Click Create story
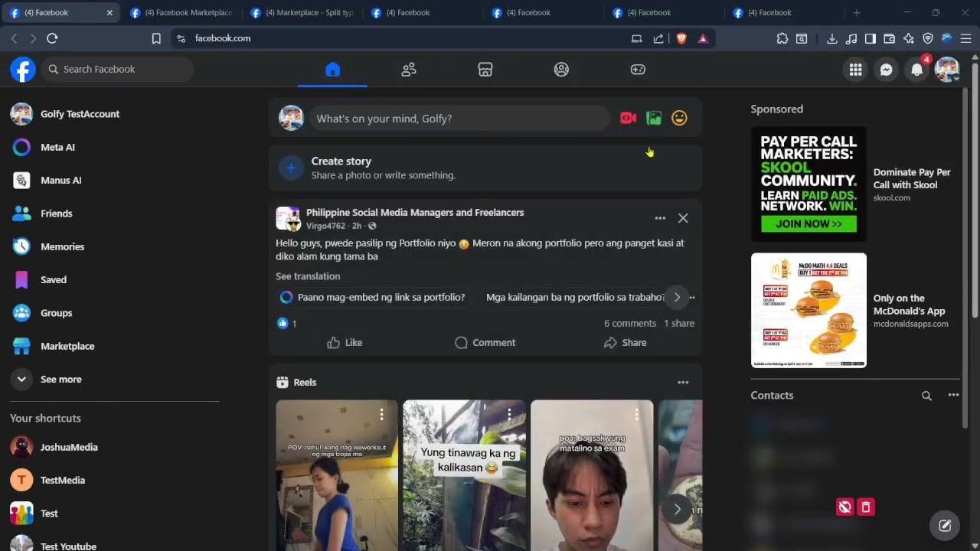The width and height of the screenshot is (980, 551). click(485, 168)
